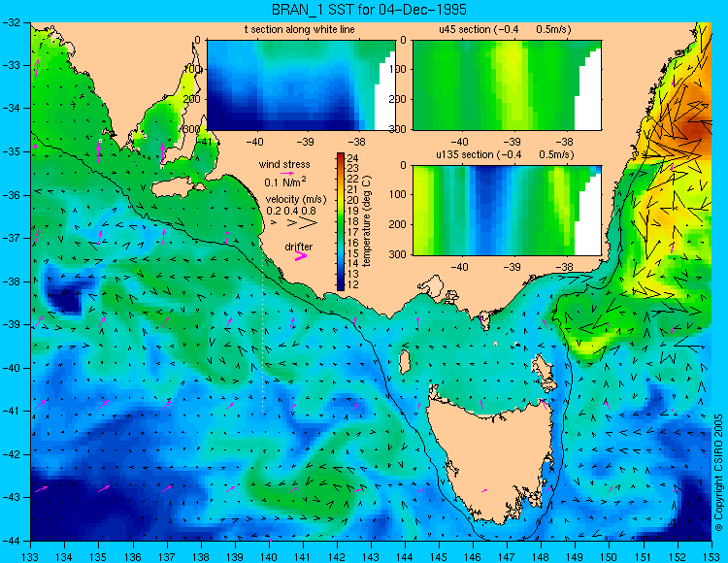The image size is (728, 563).
Task: Click the latitude label -37 on y-axis
Action: 14,238
